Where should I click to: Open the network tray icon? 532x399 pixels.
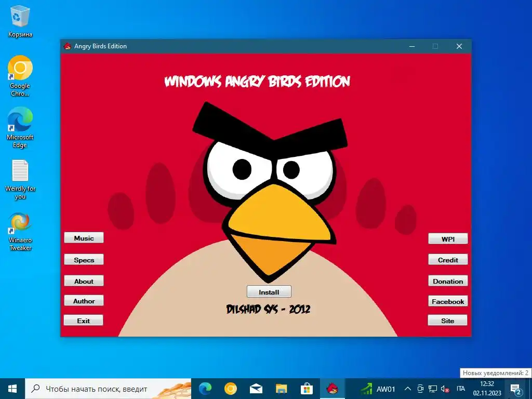(x=433, y=389)
